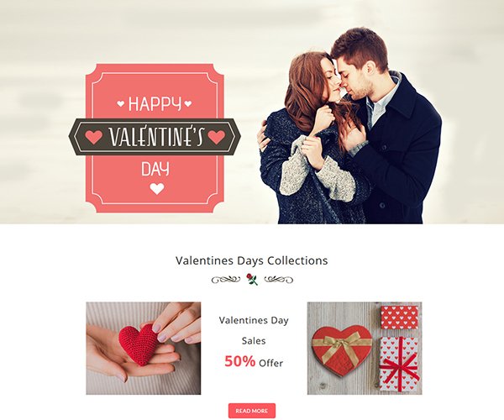Click the small heart before HAPPY

click(x=120, y=103)
